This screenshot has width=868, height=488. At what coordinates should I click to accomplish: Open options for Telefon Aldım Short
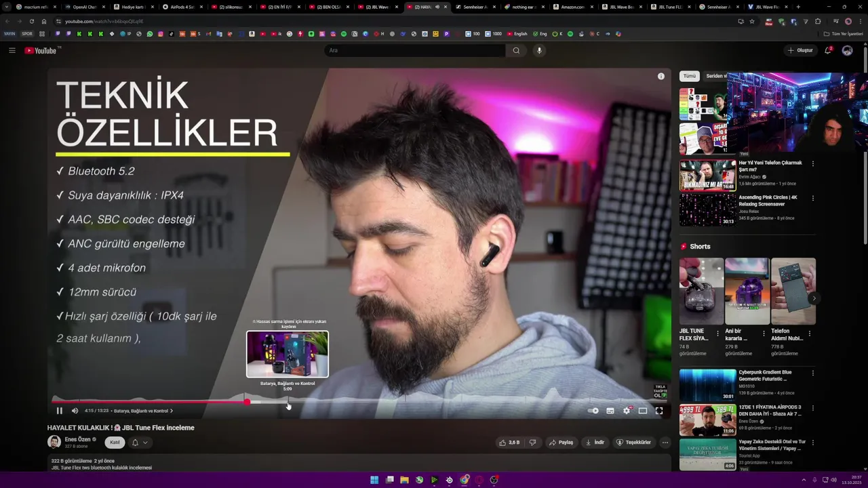(810, 333)
